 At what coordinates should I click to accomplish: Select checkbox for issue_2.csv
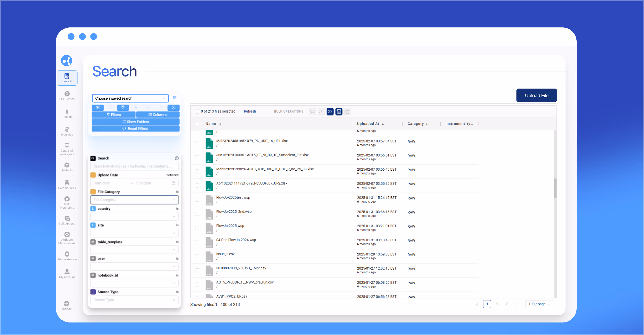click(x=197, y=256)
